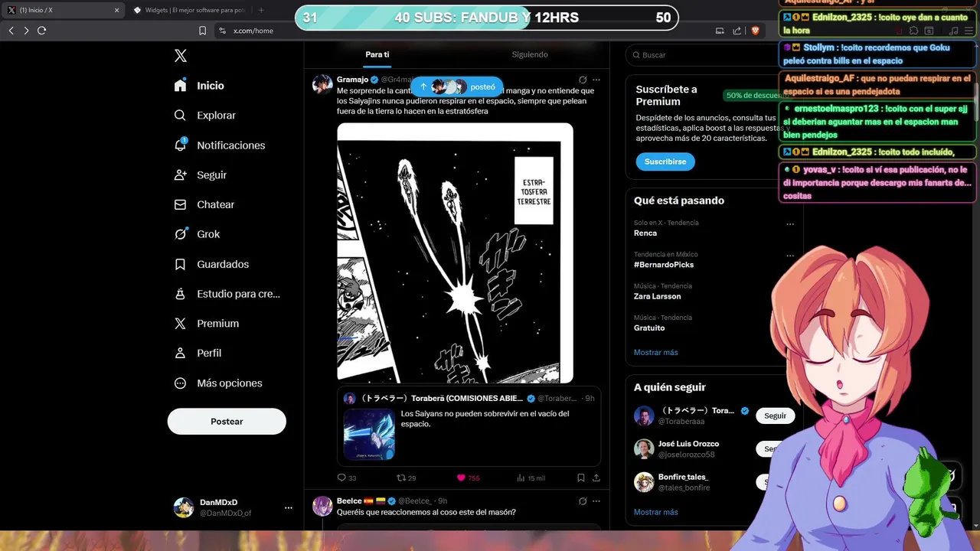
Task: Click the X logo above the sidebar
Action: [x=180, y=55]
